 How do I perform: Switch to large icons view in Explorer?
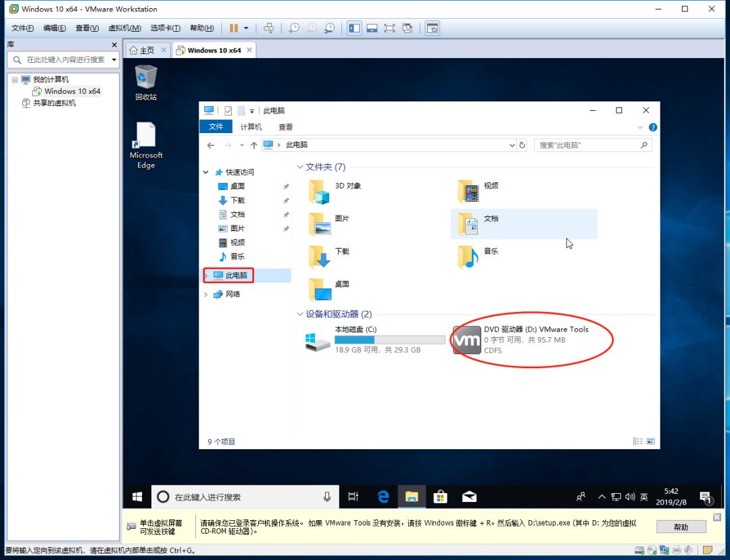tap(650, 441)
